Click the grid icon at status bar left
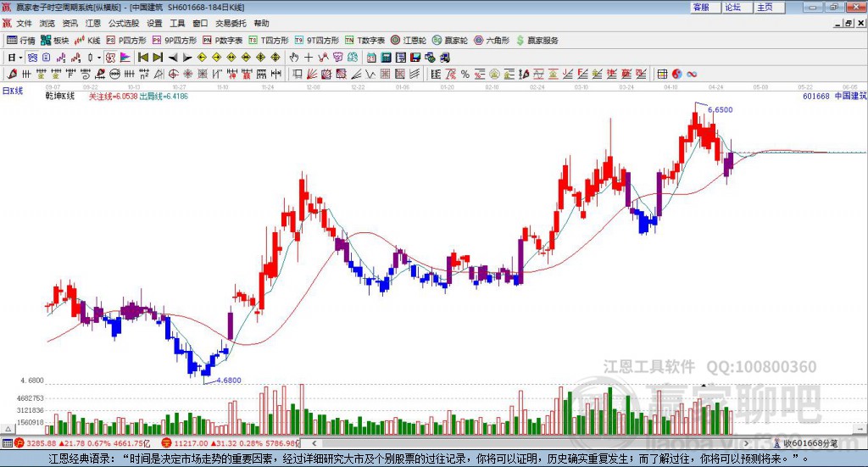The width and height of the screenshot is (868, 467). (7, 443)
